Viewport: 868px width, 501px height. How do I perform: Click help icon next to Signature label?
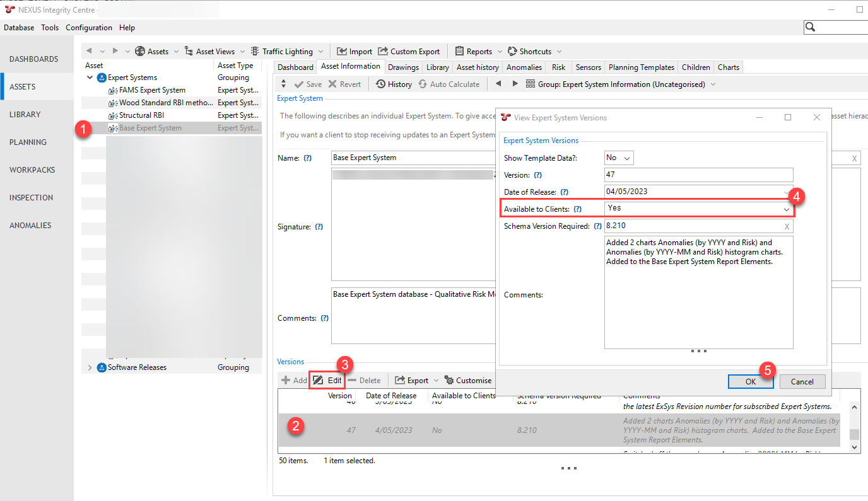(x=319, y=227)
